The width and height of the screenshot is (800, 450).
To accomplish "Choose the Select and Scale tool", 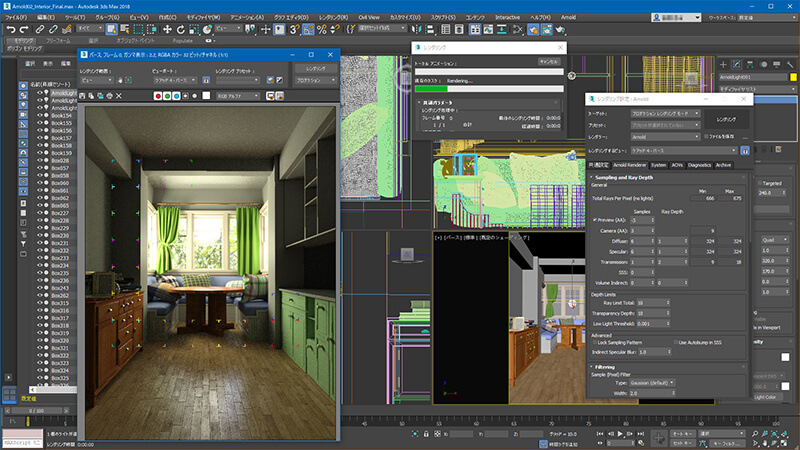I will tap(194, 30).
